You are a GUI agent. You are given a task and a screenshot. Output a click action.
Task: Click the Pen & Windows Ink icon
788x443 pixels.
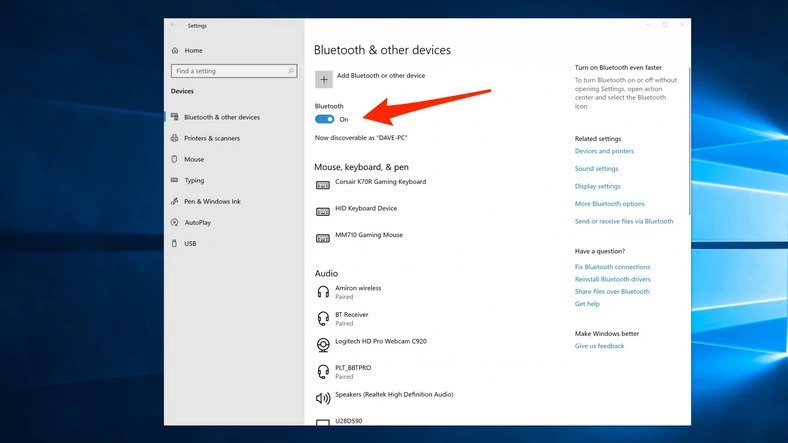pyautogui.click(x=174, y=201)
